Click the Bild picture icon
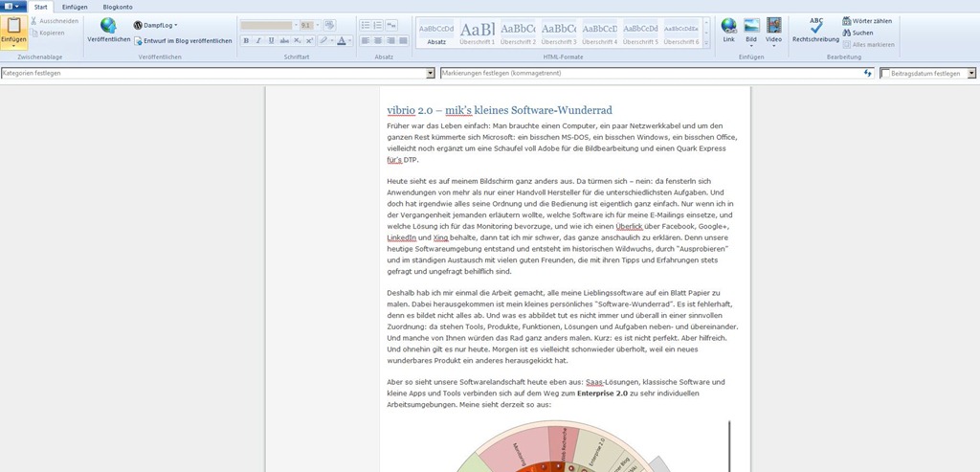Screen dimensions: 980x472 click(x=751, y=27)
